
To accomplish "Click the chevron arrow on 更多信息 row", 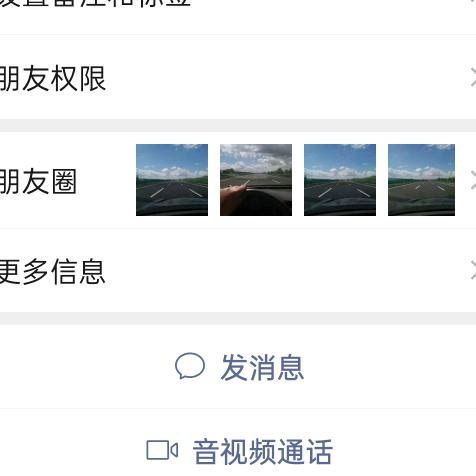I will (473, 270).
